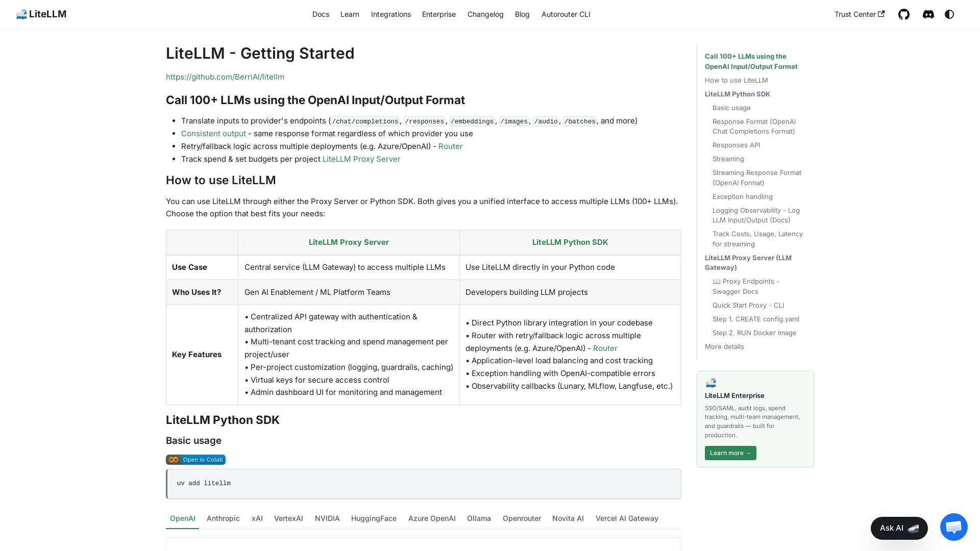
Task: Open the chat support bubble icon
Action: click(x=953, y=527)
